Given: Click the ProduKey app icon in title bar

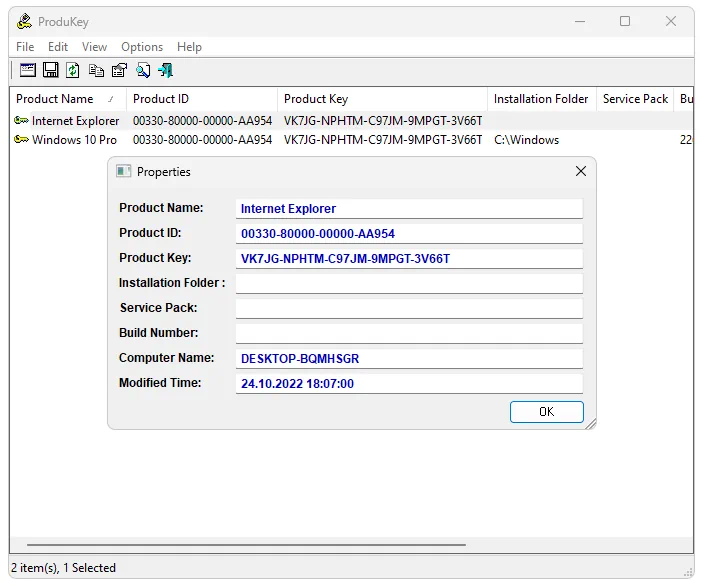Looking at the screenshot, I should pos(24,21).
